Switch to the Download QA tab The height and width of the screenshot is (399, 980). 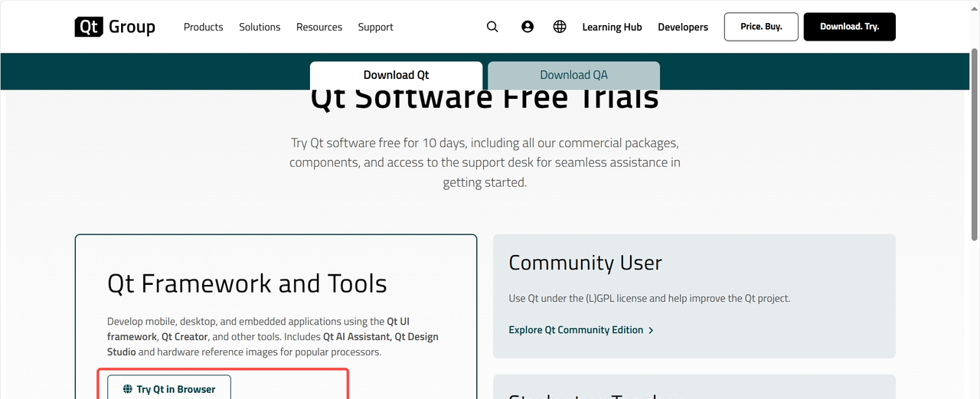(x=573, y=75)
